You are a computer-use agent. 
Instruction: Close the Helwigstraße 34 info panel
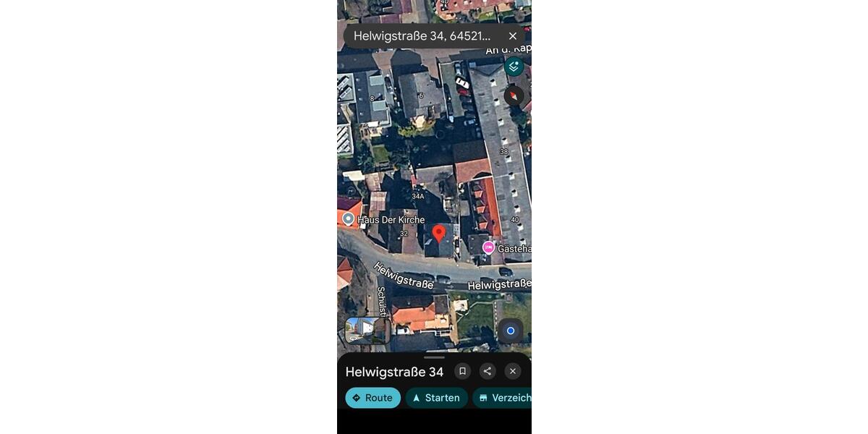coord(513,371)
